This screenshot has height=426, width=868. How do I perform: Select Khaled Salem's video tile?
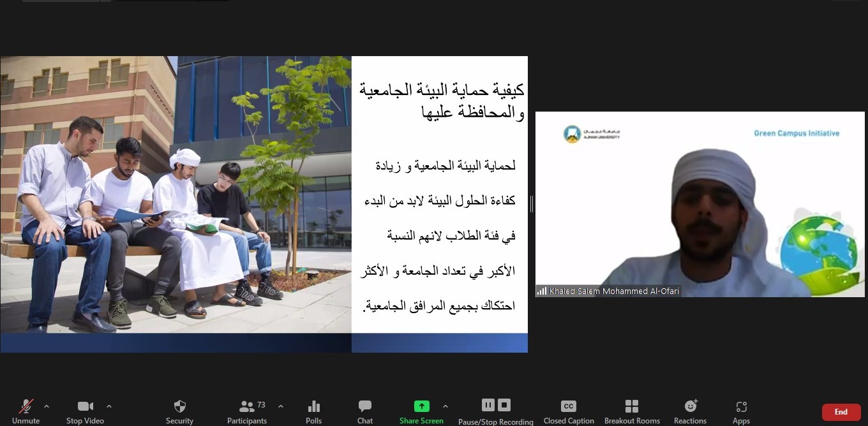pos(700,204)
